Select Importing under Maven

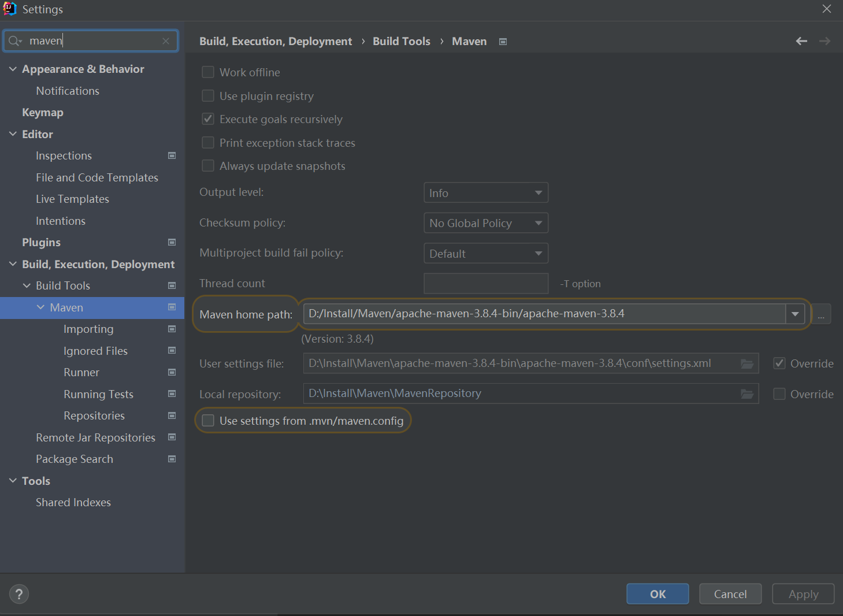[x=88, y=329]
